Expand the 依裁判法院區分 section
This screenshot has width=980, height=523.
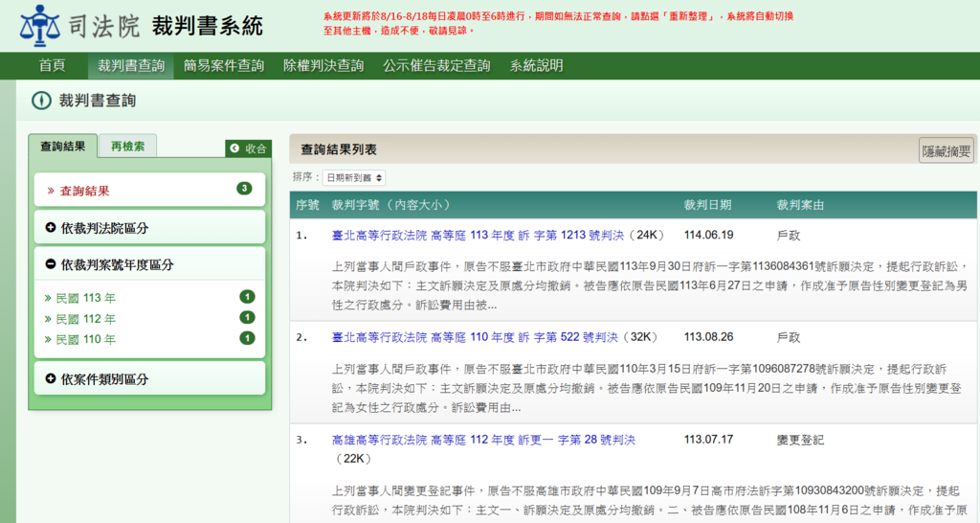click(x=150, y=228)
